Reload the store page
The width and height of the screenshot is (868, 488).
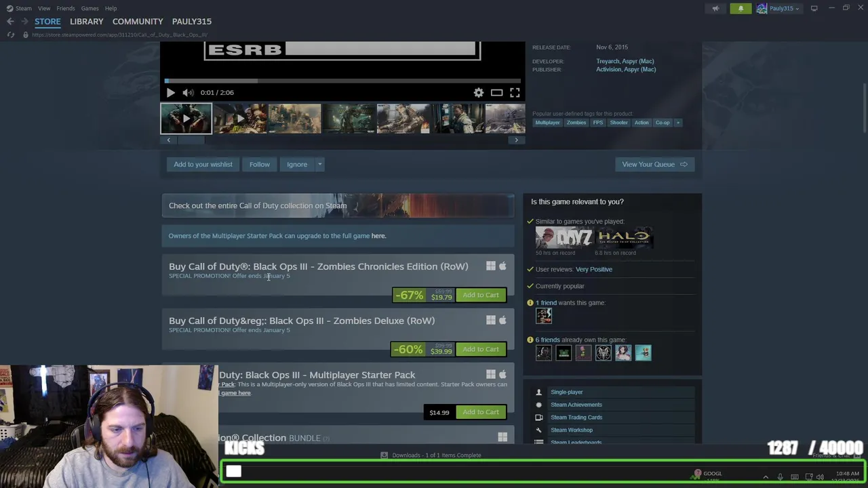pos(10,35)
